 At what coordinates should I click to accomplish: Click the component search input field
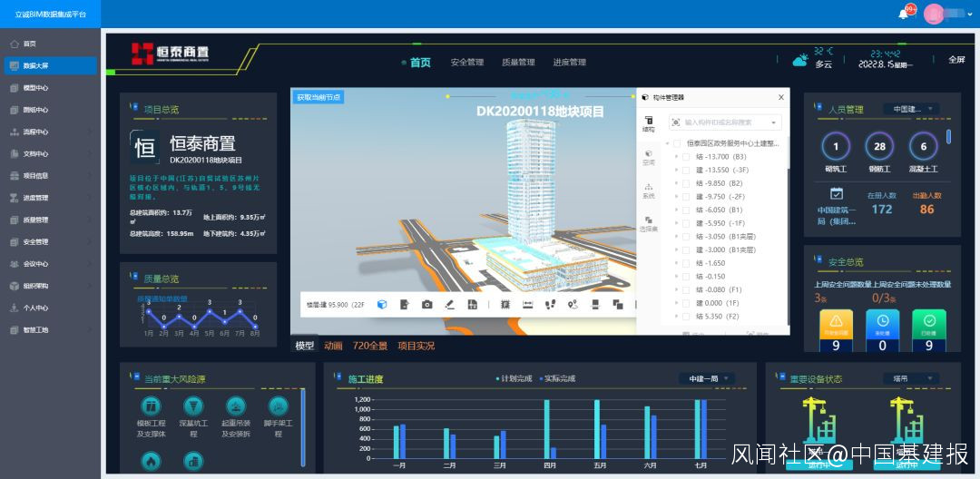[x=725, y=122]
